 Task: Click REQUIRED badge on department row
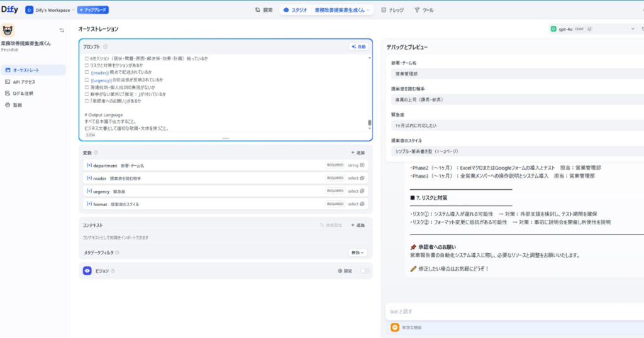[x=335, y=165]
